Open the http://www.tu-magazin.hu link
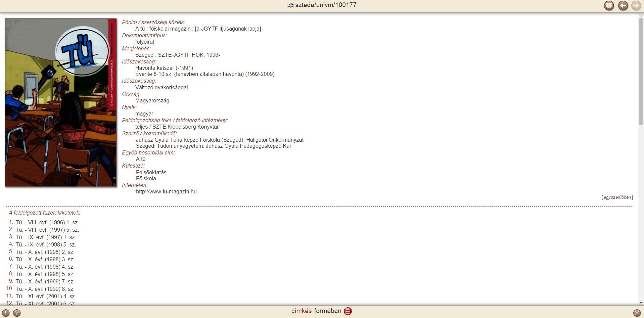This screenshot has height=318, width=644. [x=166, y=192]
